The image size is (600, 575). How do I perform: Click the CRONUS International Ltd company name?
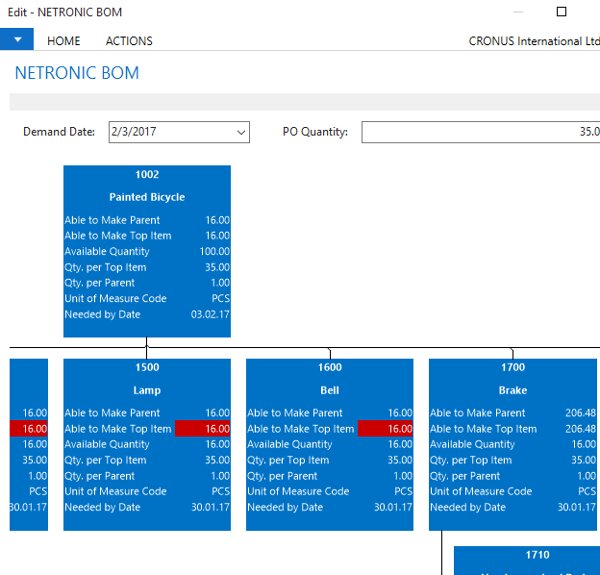point(534,41)
